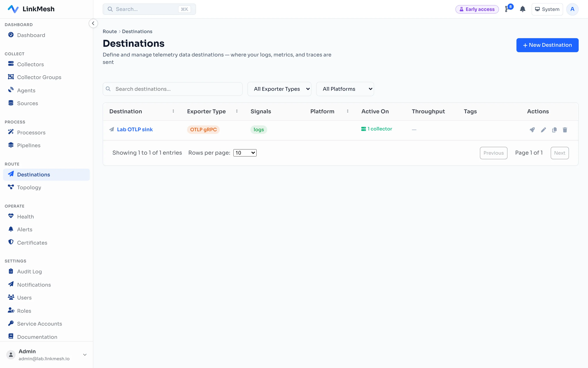Click the Health heartbeat icon
The height and width of the screenshot is (368, 588).
coord(11,216)
